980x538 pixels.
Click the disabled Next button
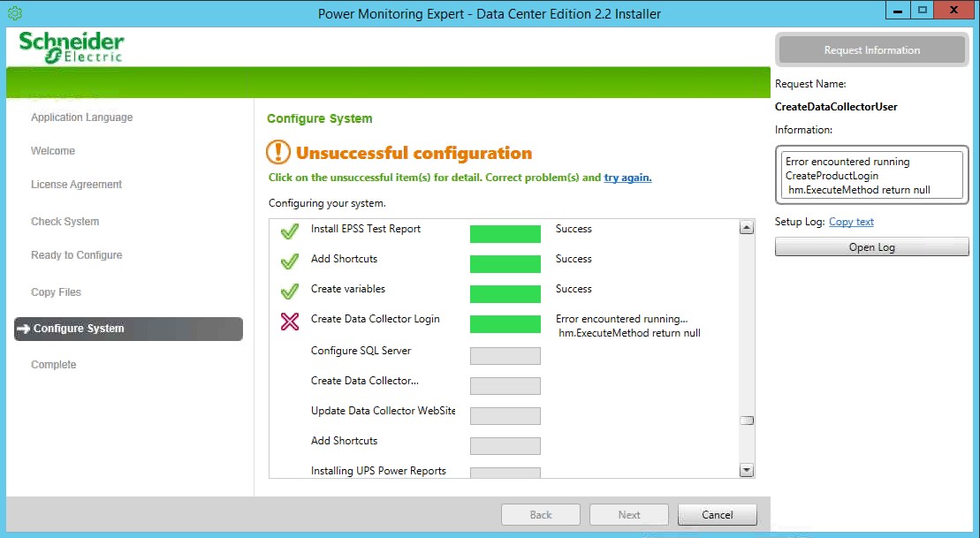629,515
